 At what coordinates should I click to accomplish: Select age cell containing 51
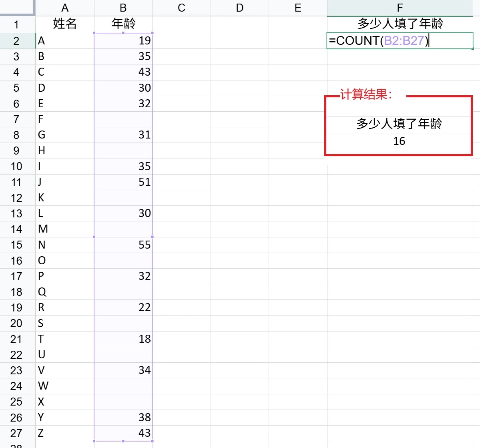click(123, 182)
